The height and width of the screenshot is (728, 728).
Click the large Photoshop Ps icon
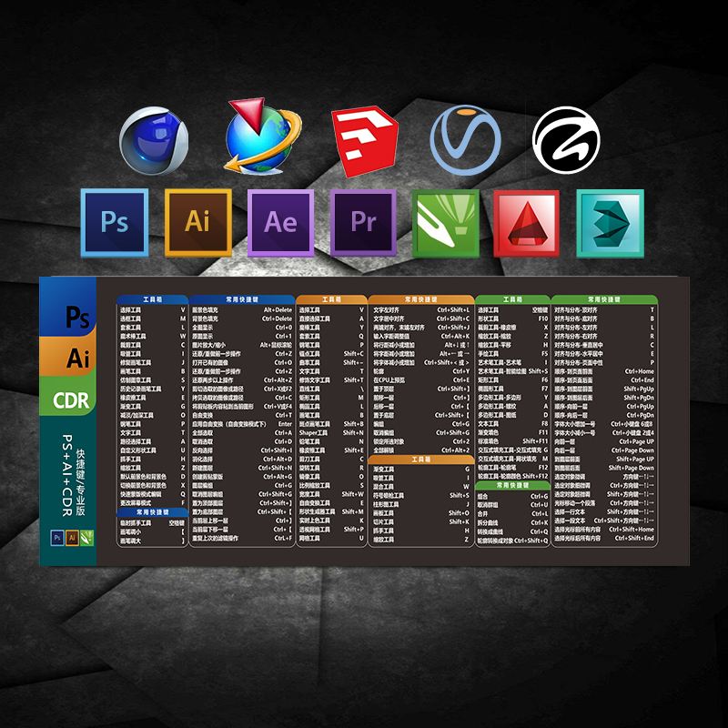(115, 222)
